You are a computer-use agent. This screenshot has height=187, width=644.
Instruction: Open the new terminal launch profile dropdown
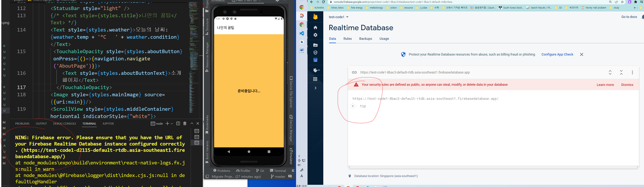tap(172, 123)
